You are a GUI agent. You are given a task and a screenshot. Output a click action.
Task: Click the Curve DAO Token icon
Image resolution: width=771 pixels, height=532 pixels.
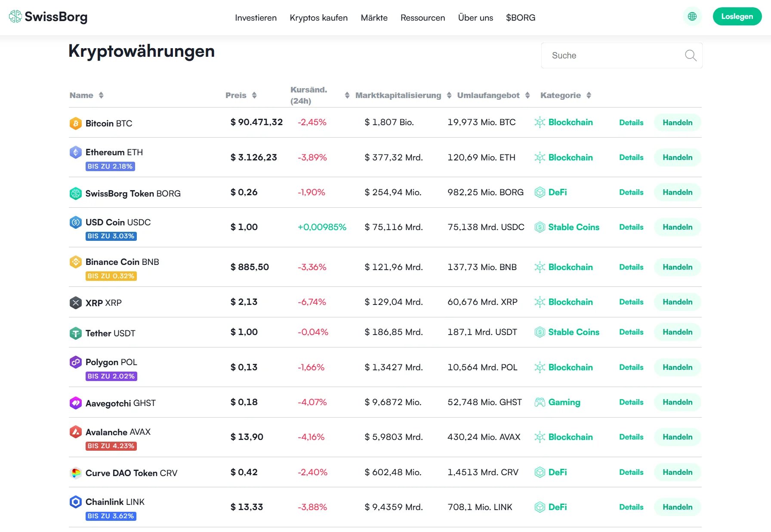76,473
